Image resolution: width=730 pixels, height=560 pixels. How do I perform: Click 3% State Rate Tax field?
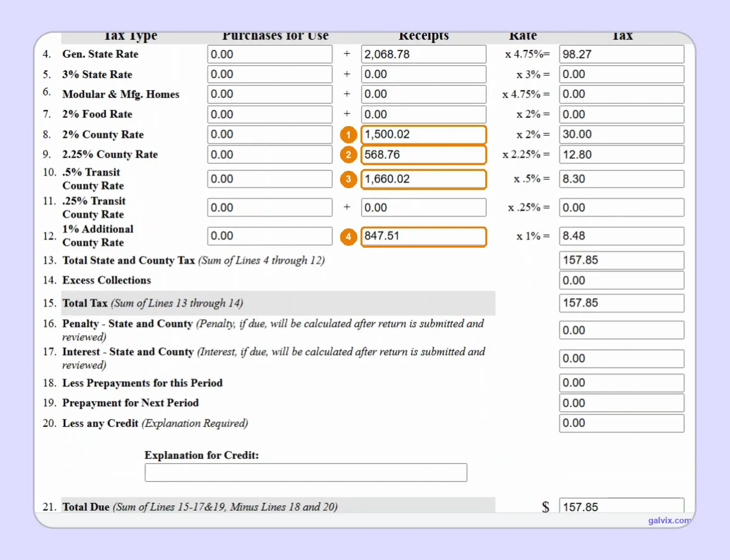click(x=622, y=74)
